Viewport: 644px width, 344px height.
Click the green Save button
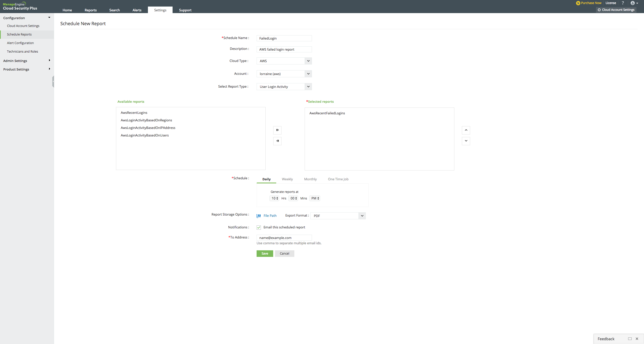265,254
